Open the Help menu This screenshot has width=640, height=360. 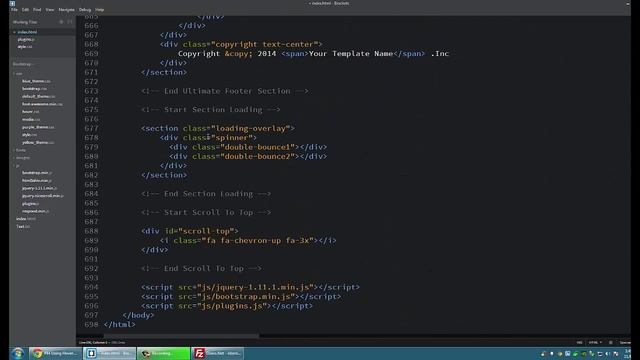click(x=100, y=9)
